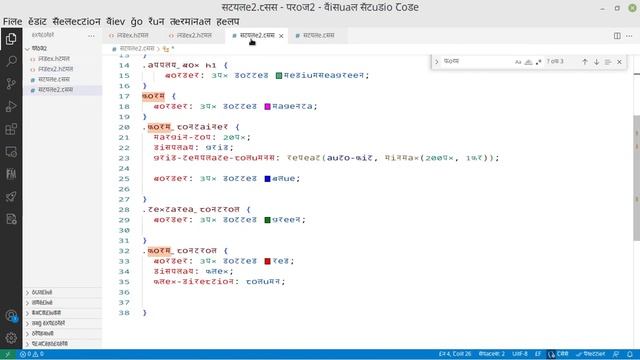This screenshot has width=640, height=360.
Task: Click the icon below the rocket
Action: (11, 219)
